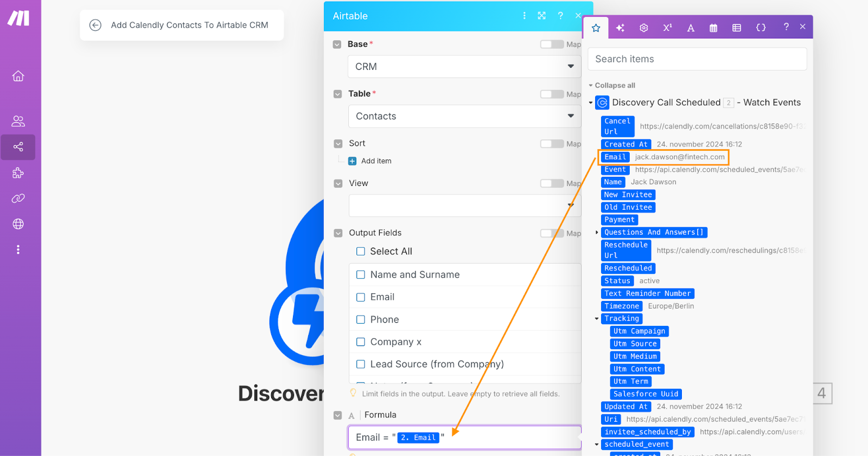
Task: Open the Team icon in the sidebar
Action: pos(18,121)
